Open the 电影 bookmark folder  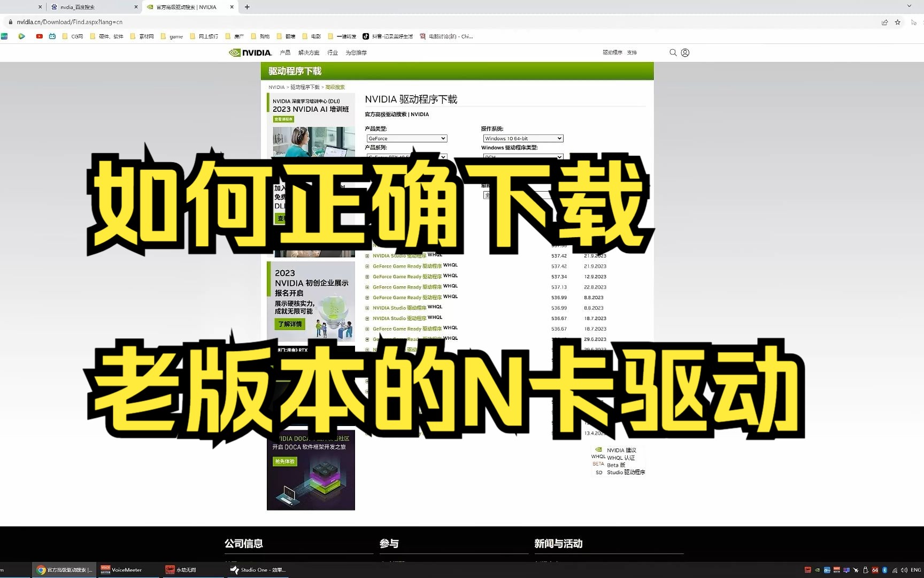pos(311,36)
